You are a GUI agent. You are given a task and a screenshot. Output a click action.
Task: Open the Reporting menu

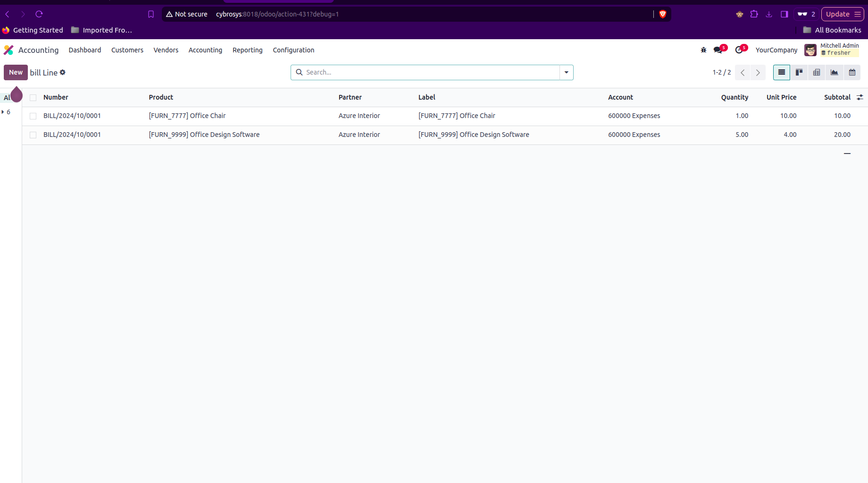pos(248,50)
